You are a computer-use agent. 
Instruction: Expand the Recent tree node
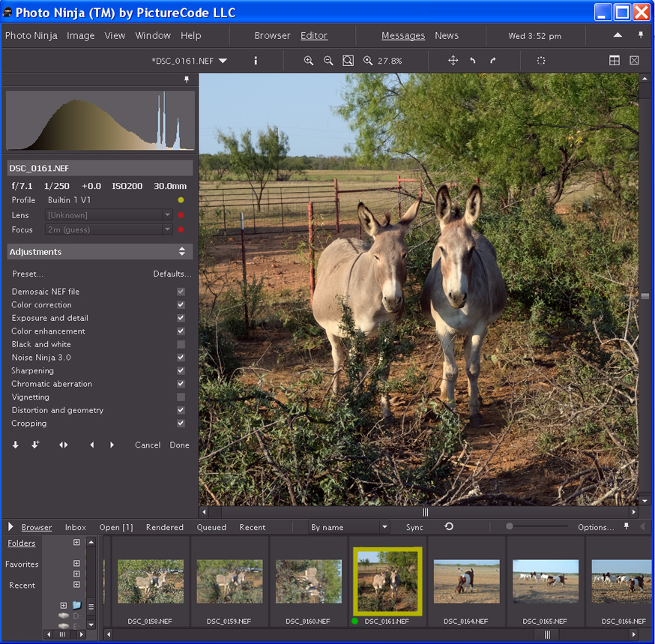click(76, 584)
